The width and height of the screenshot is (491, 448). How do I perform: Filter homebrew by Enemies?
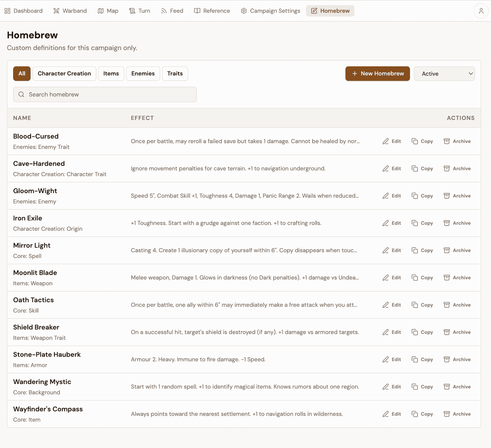click(x=143, y=74)
